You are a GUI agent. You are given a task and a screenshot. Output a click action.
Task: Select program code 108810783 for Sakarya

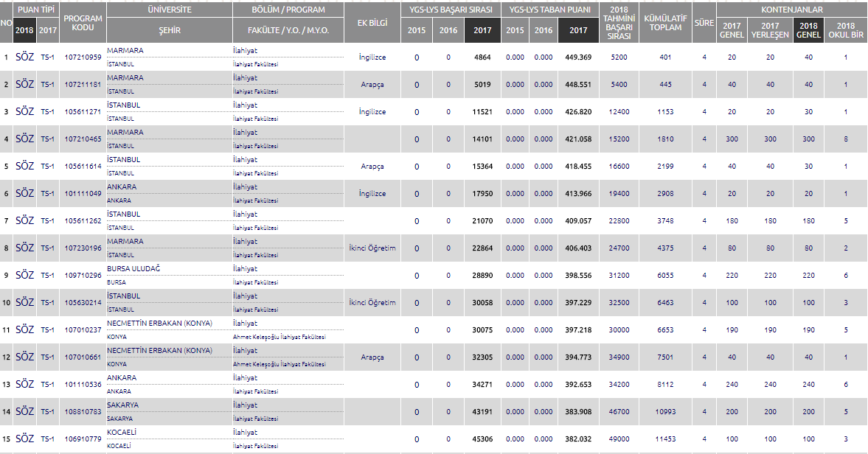pyautogui.click(x=83, y=412)
